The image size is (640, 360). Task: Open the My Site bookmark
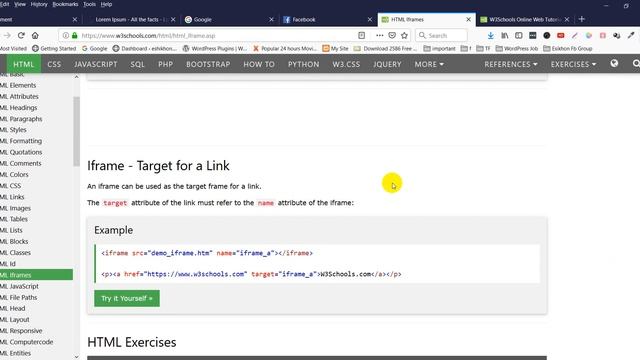[335, 49]
